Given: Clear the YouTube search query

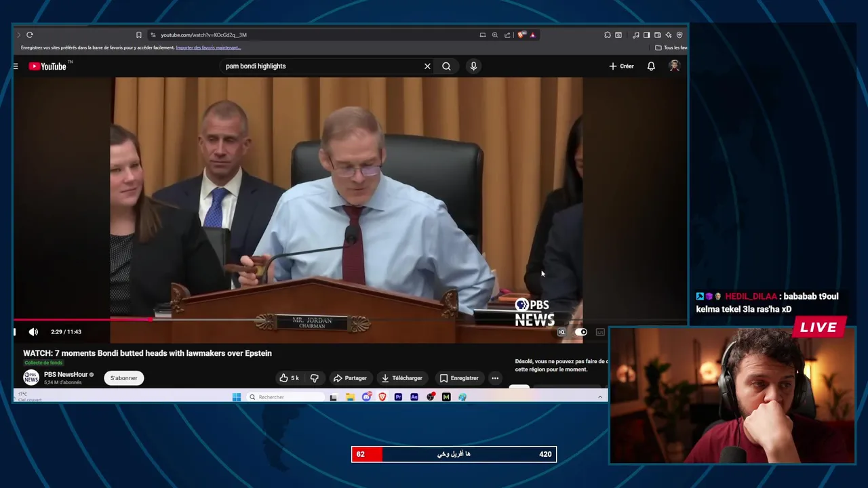Looking at the screenshot, I should pyautogui.click(x=427, y=66).
